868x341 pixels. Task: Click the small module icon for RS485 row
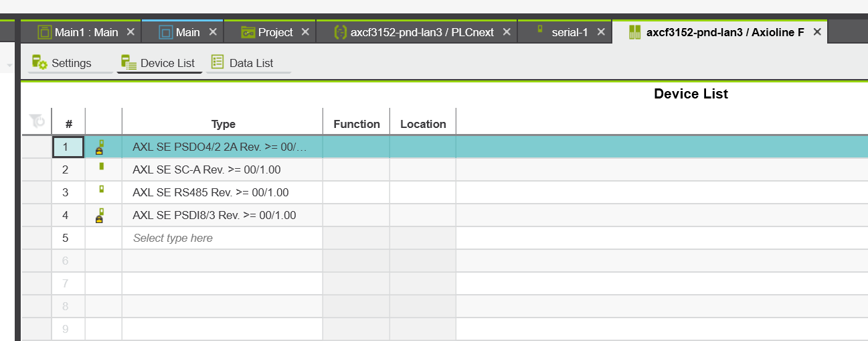point(101,190)
